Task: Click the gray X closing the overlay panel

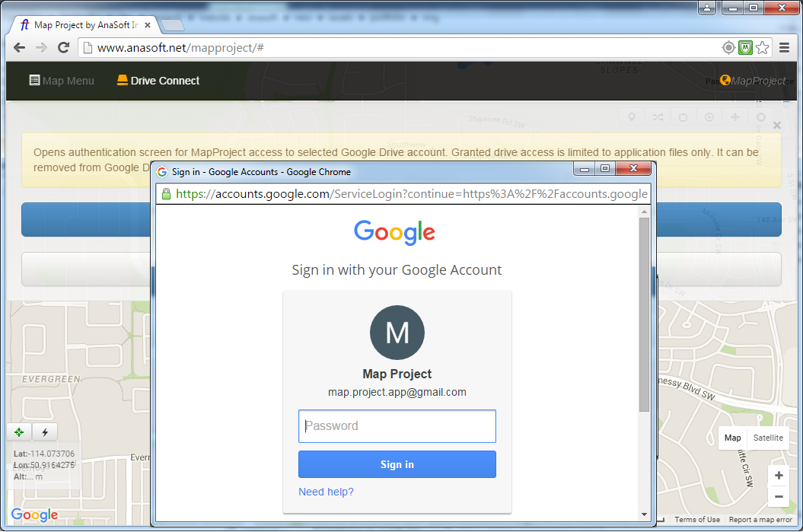Action: (777, 126)
